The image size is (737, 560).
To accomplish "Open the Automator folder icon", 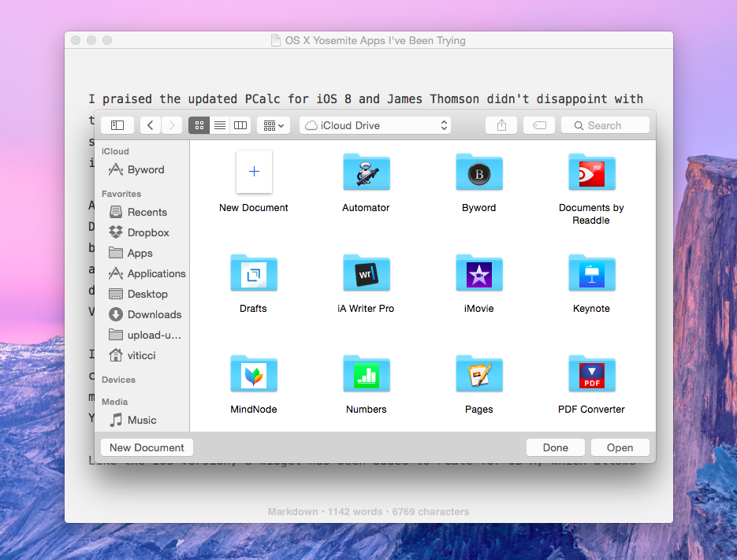I will click(367, 172).
